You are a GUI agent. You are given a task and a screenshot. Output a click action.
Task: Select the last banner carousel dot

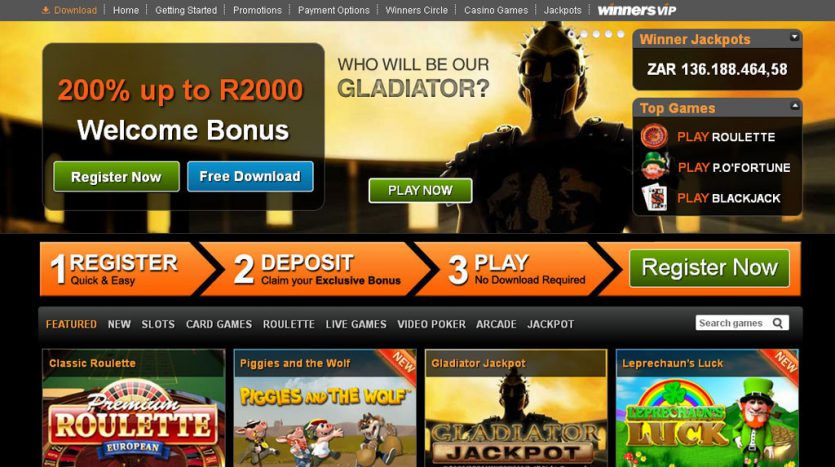pos(620,34)
